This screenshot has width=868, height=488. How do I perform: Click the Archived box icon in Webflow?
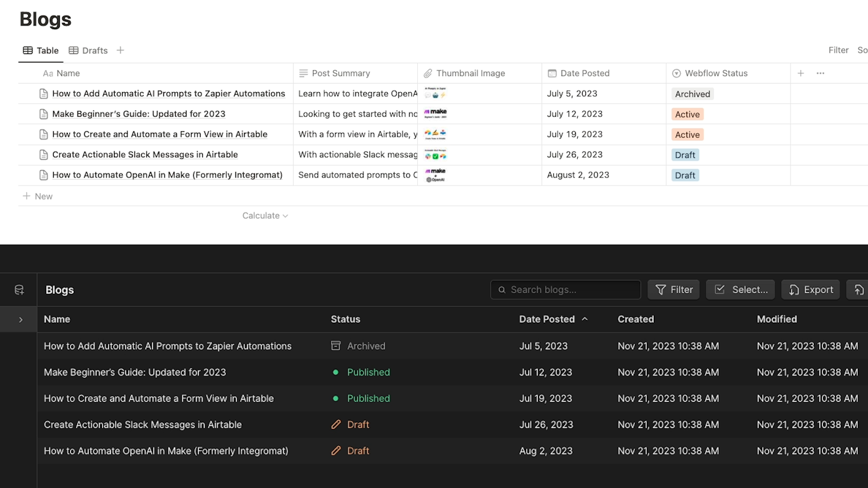[x=336, y=345]
